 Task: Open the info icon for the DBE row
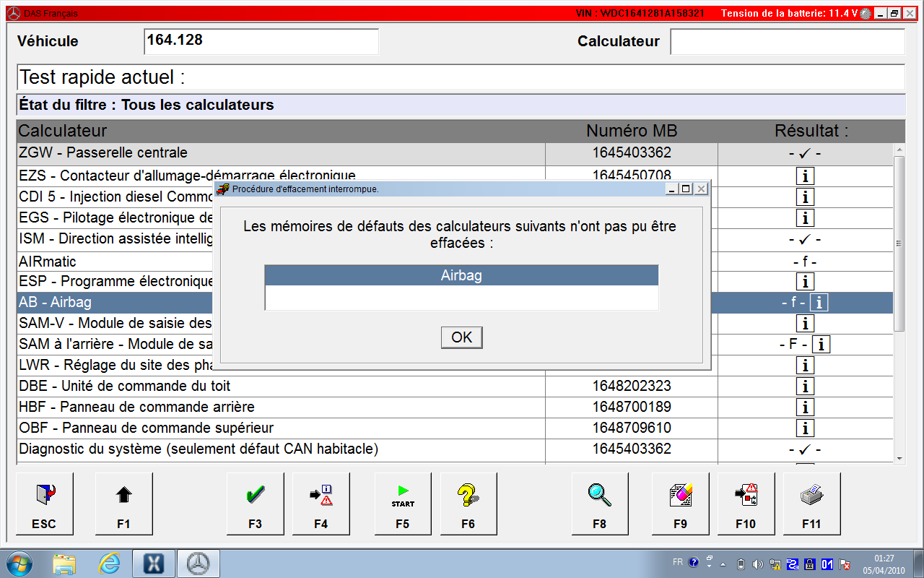[805, 386]
